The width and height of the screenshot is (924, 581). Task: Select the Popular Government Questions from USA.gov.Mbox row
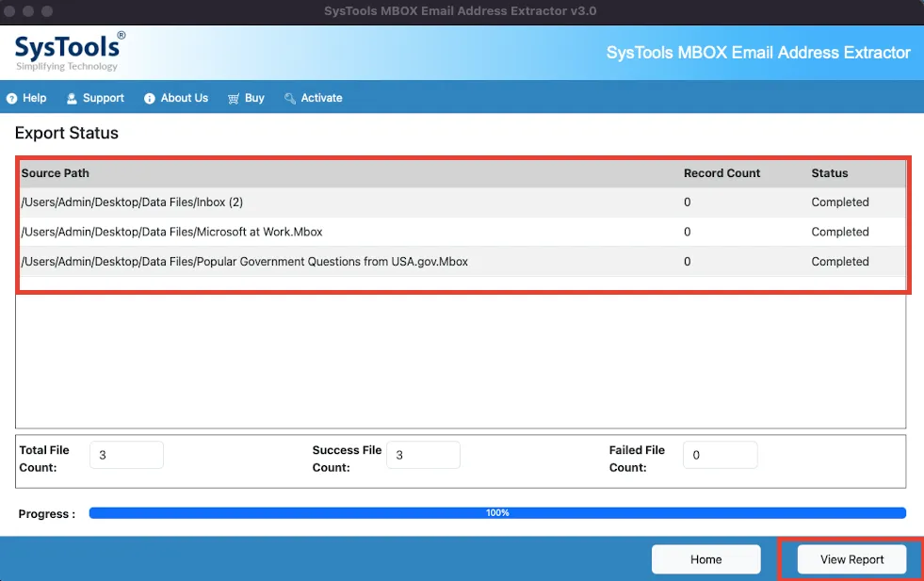click(x=462, y=261)
